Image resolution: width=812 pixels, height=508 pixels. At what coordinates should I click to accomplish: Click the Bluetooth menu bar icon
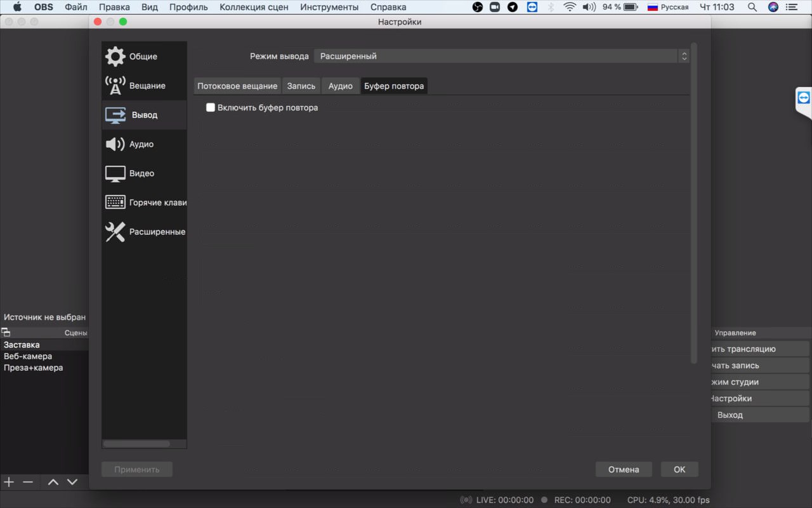click(551, 7)
